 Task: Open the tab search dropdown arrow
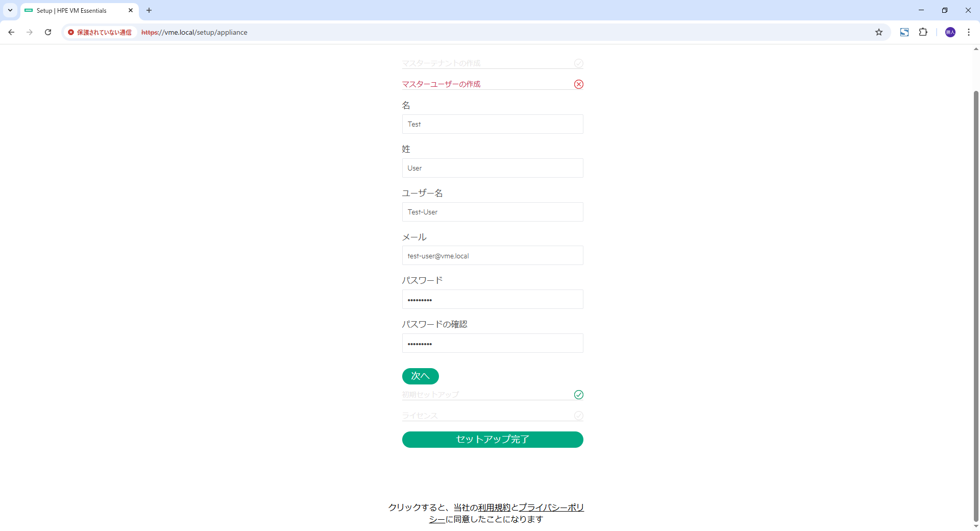point(10,10)
